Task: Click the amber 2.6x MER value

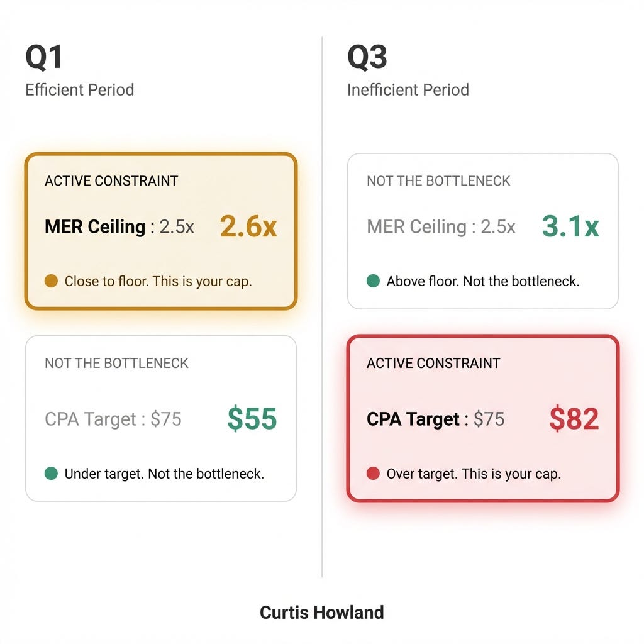Action: (248, 226)
